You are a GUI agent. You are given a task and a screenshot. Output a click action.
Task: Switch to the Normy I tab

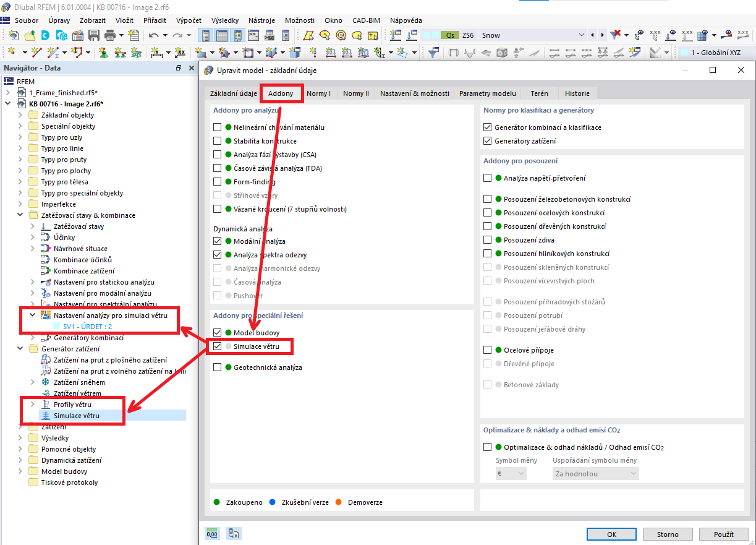pyautogui.click(x=319, y=93)
